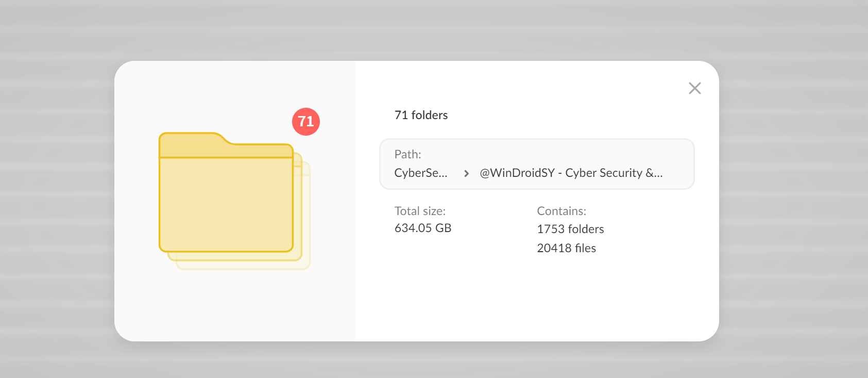Click the "Total size:" label

tap(420, 211)
